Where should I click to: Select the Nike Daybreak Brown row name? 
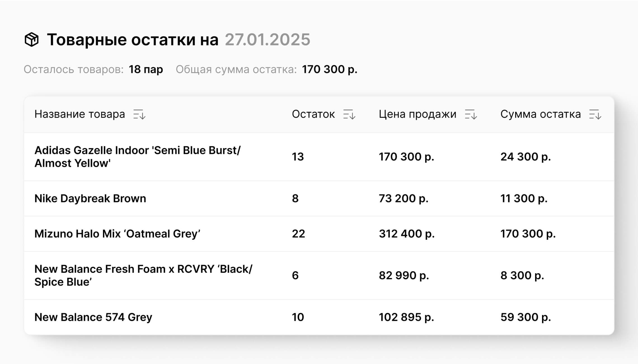pyautogui.click(x=90, y=198)
